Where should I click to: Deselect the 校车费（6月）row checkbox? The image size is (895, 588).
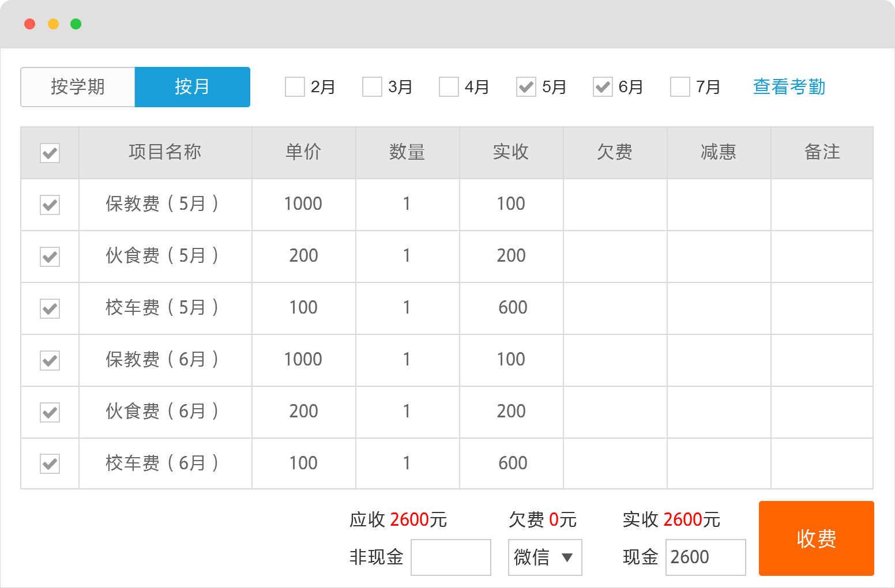pos(50,463)
